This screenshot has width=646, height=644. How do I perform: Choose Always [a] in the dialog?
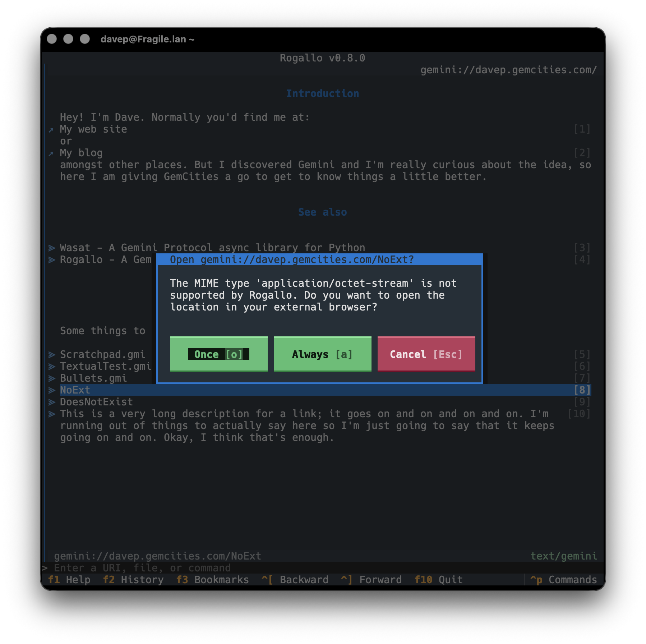pyautogui.click(x=322, y=354)
